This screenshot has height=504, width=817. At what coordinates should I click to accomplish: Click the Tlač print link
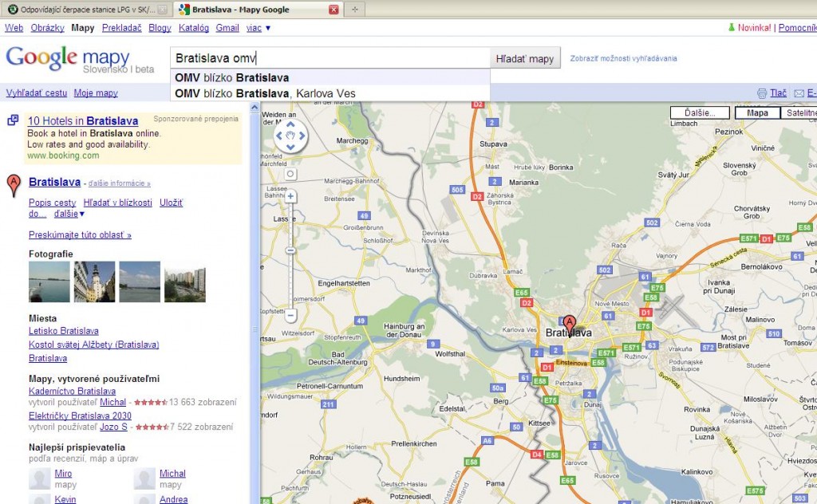coord(779,93)
